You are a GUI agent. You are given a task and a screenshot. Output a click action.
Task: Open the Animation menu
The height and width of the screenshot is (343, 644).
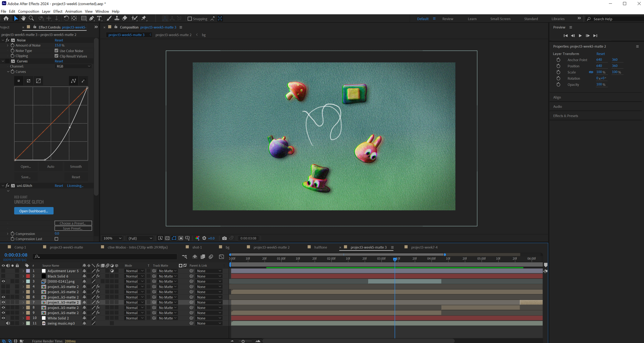click(x=73, y=11)
